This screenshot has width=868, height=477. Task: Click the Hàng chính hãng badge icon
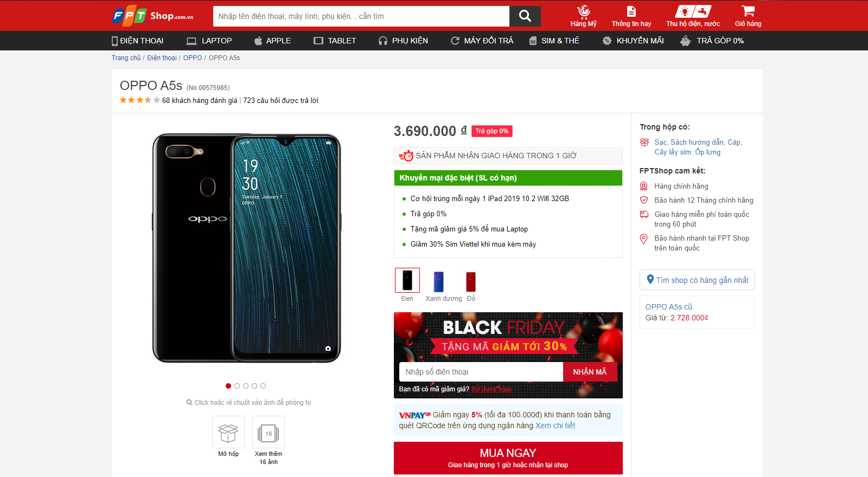pos(644,186)
